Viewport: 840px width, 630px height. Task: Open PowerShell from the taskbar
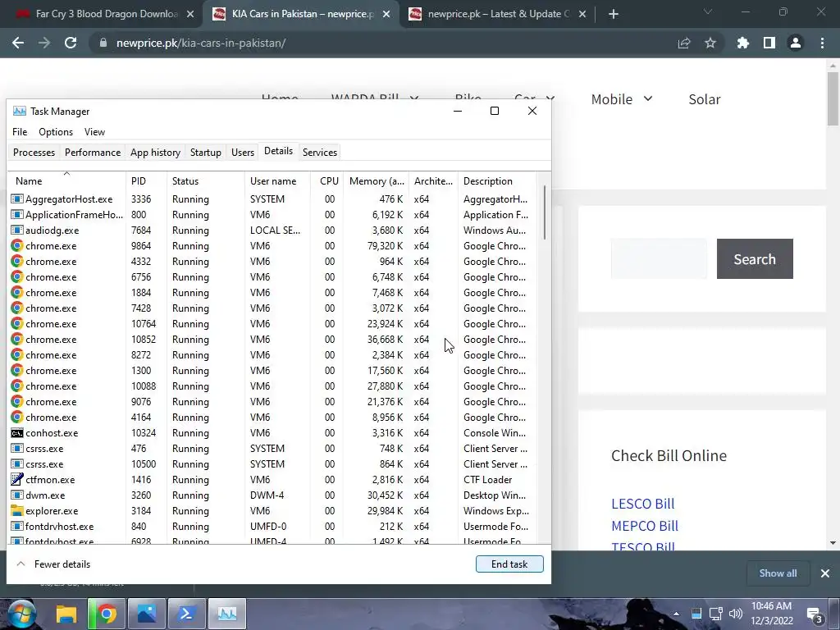[186, 614]
